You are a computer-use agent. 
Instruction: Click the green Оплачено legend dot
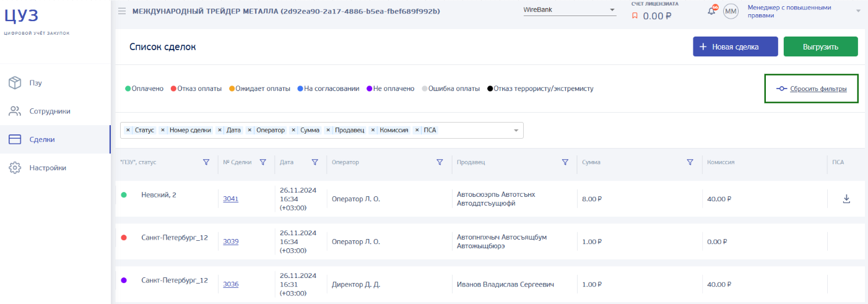point(128,89)
